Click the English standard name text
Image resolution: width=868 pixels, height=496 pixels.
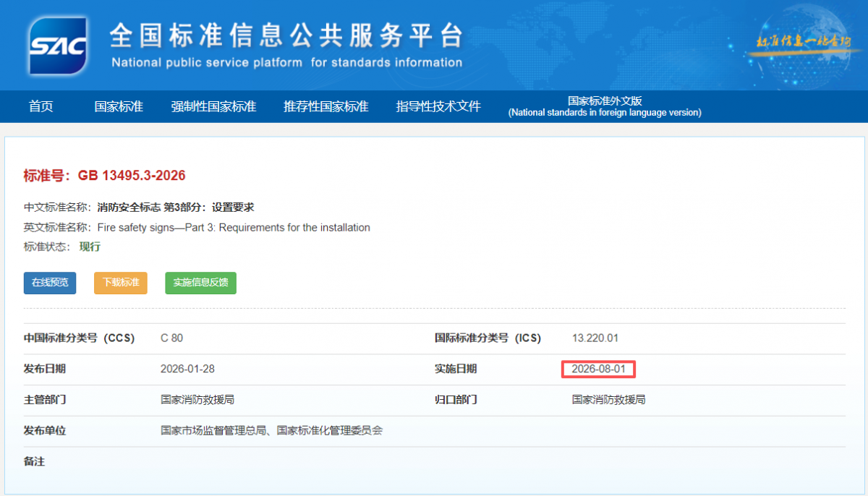[x=234, y=227]
